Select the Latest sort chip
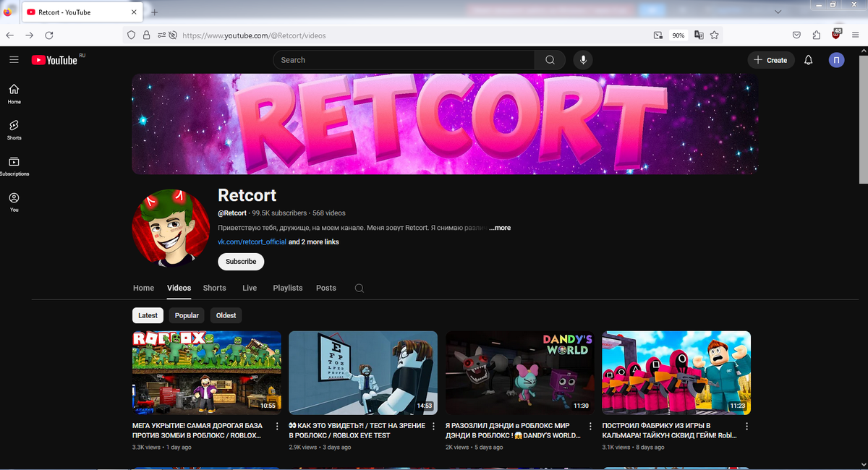 tap(148, 315)
